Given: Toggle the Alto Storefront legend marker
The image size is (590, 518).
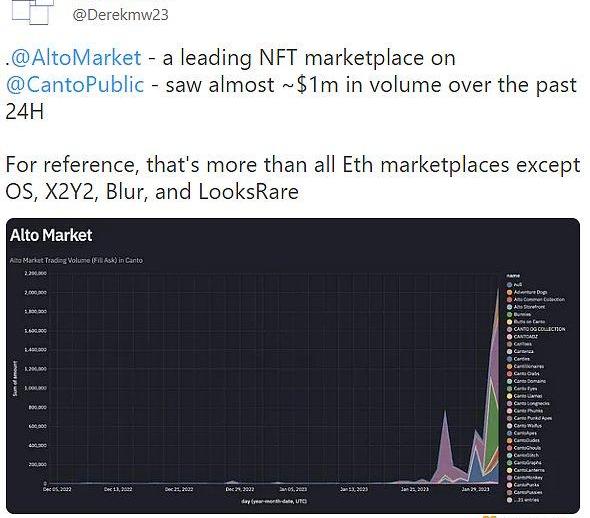Looking at the screenshot, I should click(509, 307).
